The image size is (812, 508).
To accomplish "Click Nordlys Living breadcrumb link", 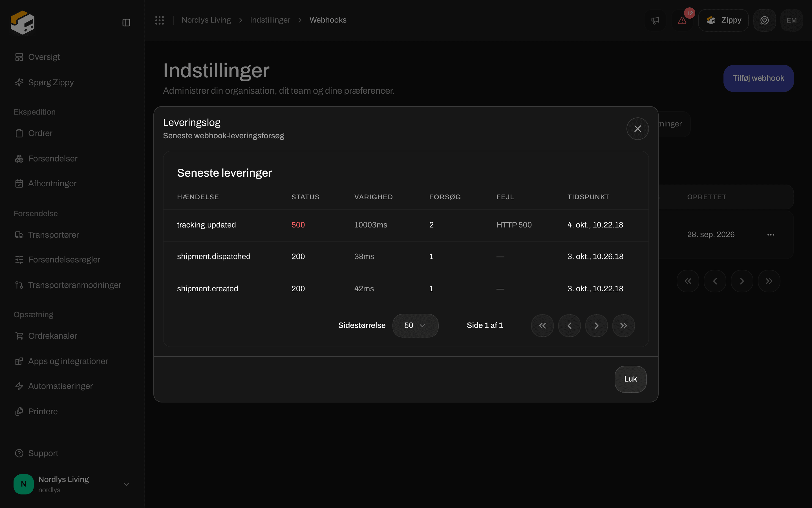I will [206, 20].
